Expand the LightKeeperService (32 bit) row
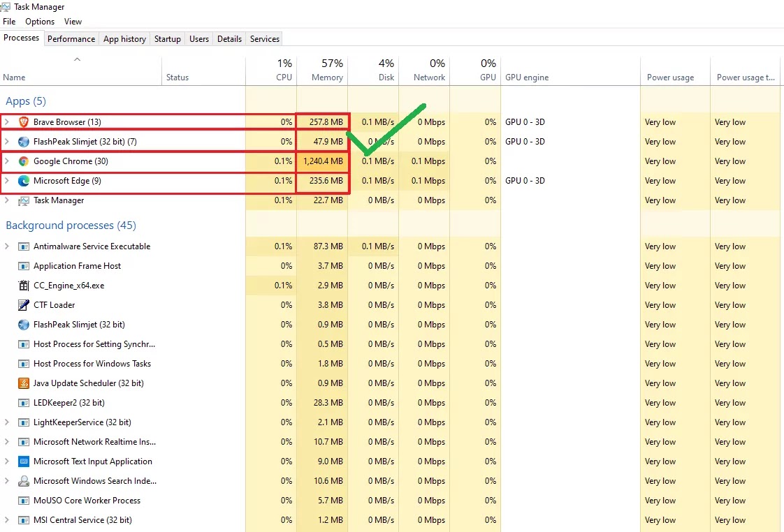This screenshot has width=784, height=532. [x=6, y=422]
